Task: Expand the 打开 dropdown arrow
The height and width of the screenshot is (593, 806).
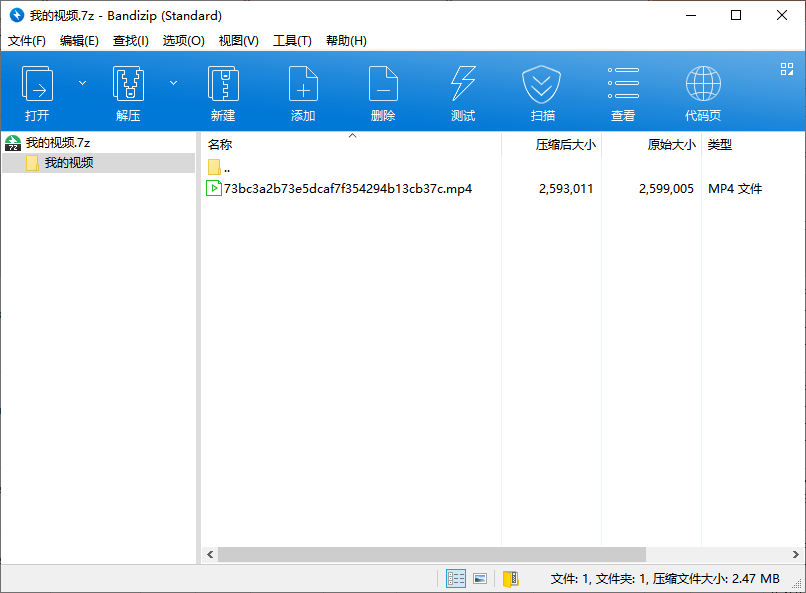Action: [82, 83]
